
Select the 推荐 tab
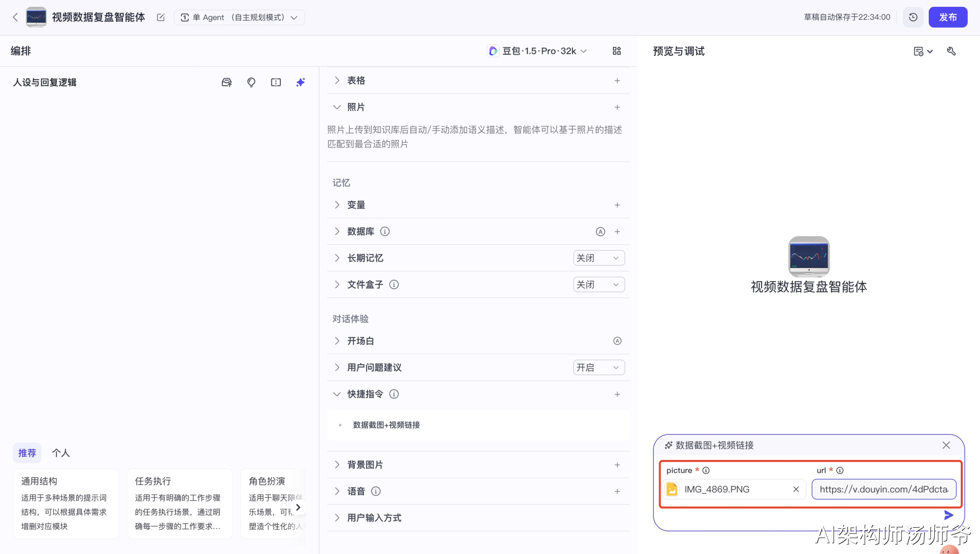[x=27, y=453]
